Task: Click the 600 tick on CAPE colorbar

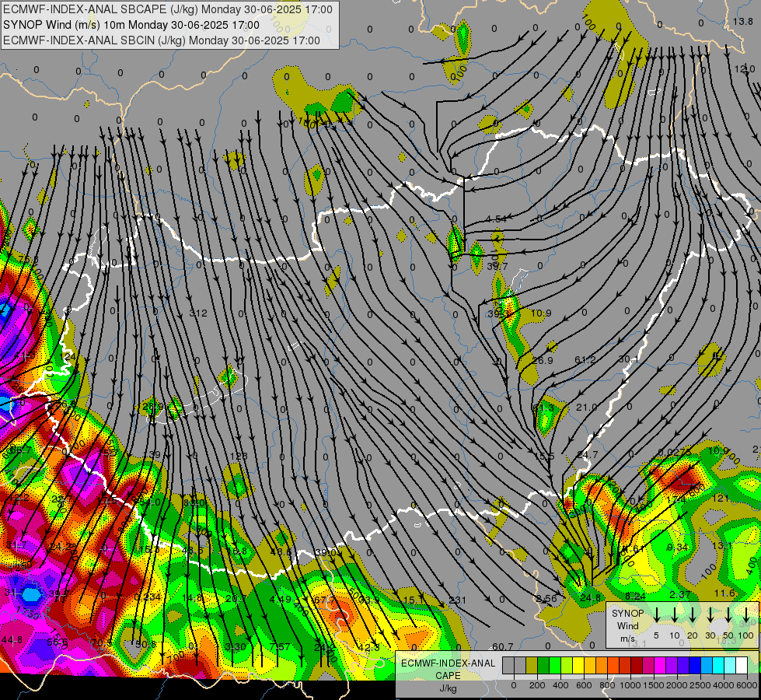Action: coord(584,685)
